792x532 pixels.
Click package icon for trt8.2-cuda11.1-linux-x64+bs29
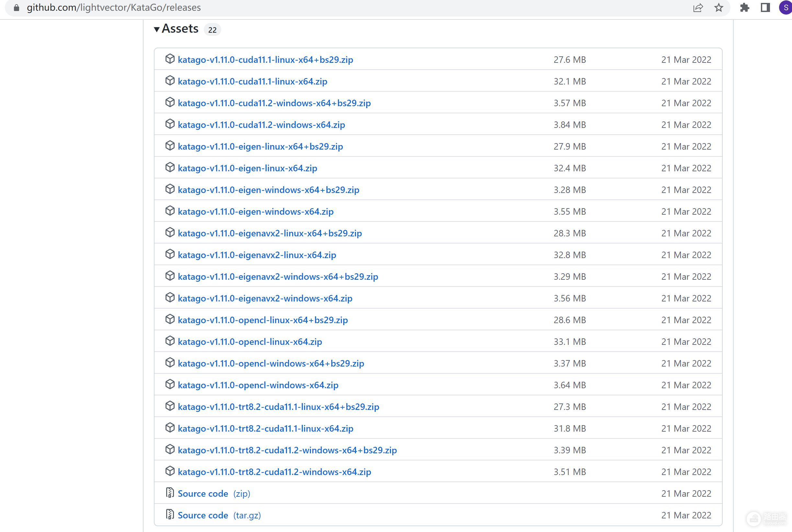click(x=170, y=406)
